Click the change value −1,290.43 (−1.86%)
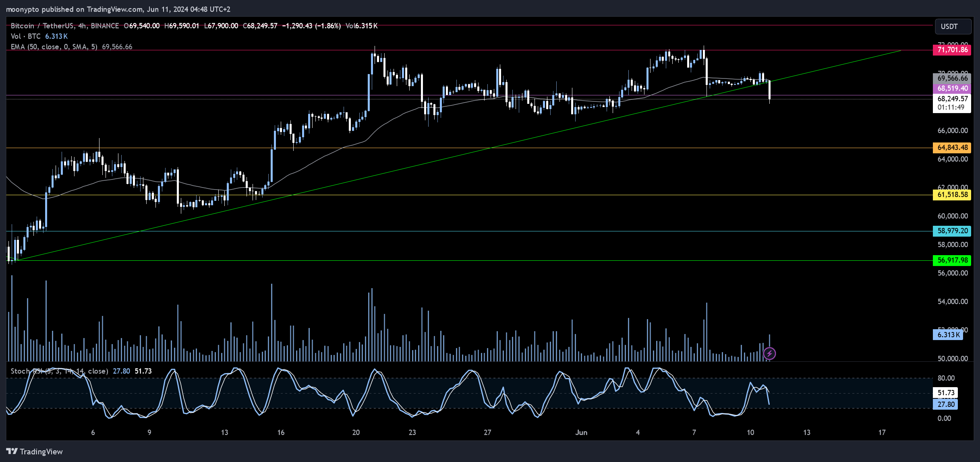The height and width of the screenshot is (462, 980). (x=311, y=26)
